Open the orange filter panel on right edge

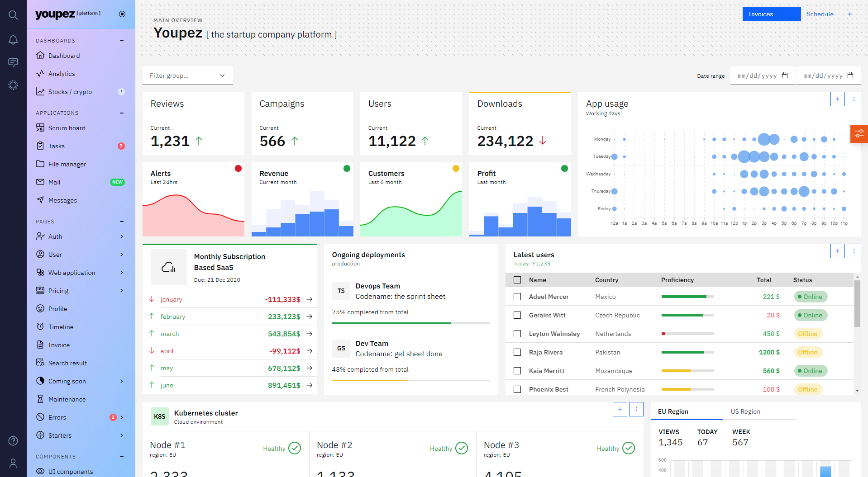tap(859, 134)
